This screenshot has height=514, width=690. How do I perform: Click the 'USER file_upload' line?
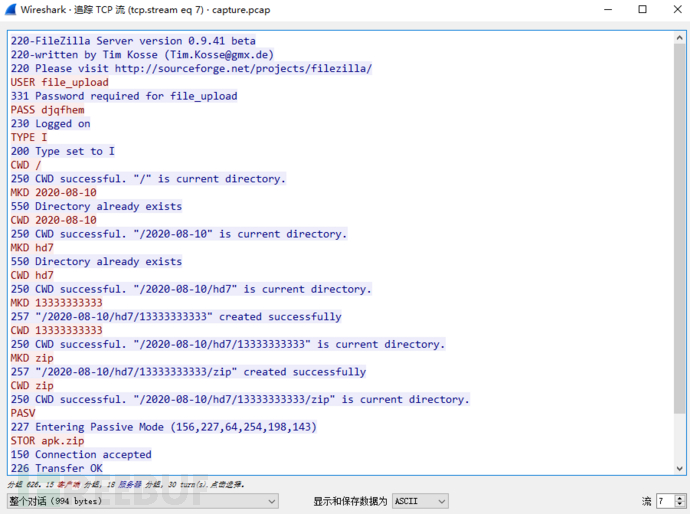pyautogui.click(x=59, y=82)
